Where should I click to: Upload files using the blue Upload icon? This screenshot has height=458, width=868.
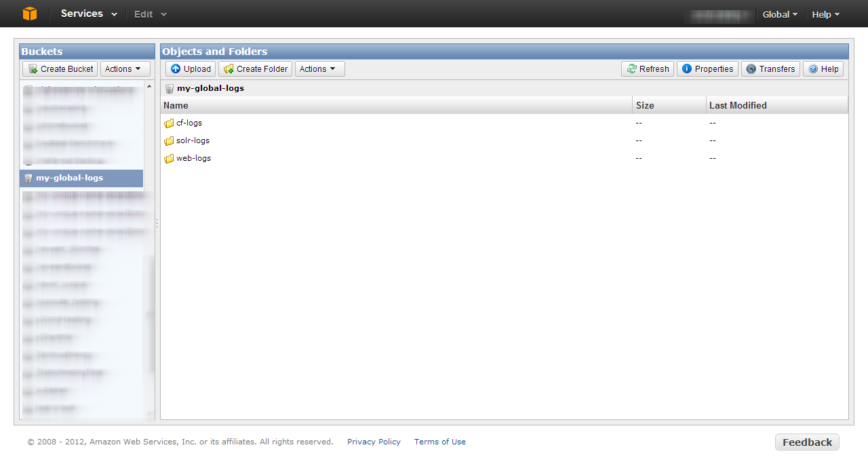177,69
